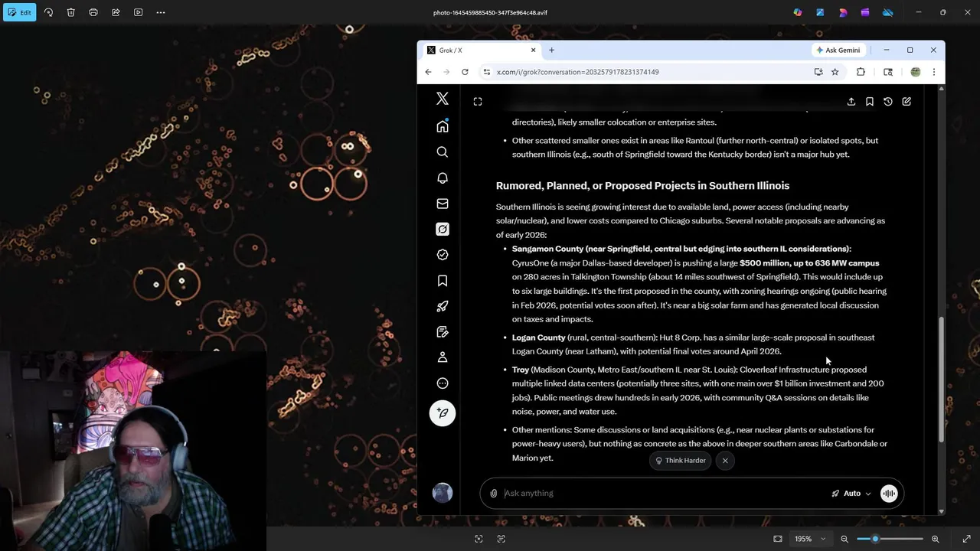Share the Grok conversation

(x=851, y=102)
